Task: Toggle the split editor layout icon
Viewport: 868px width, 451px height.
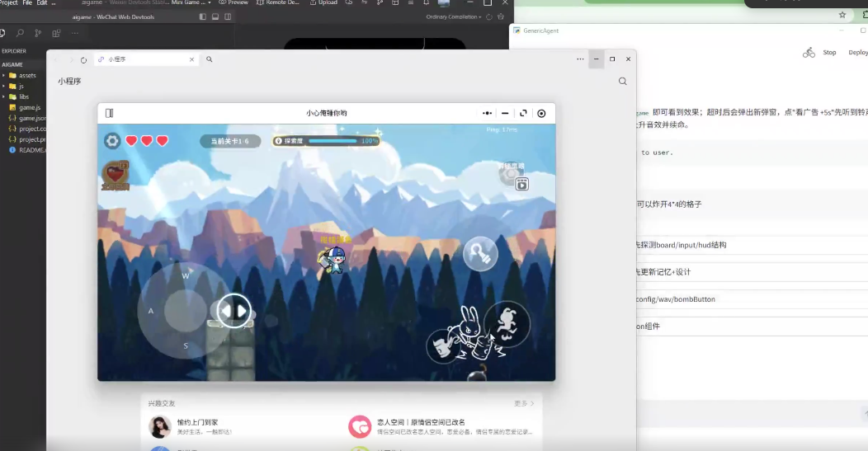Action: coord(228,16)
